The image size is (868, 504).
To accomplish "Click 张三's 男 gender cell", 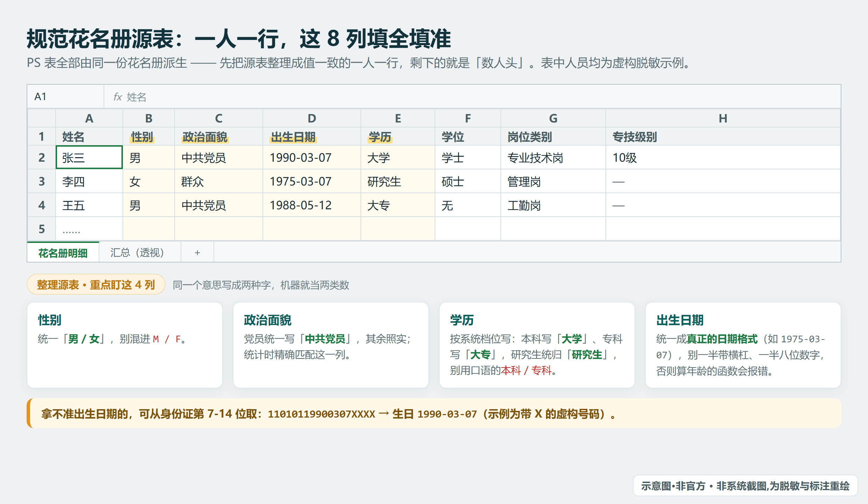I will click(149, 157).
